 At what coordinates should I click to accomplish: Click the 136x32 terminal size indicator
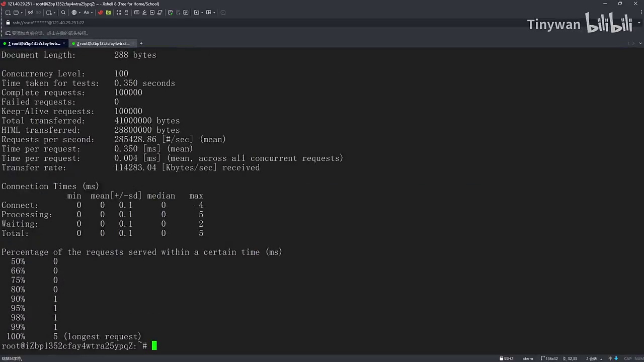point(549,358)
